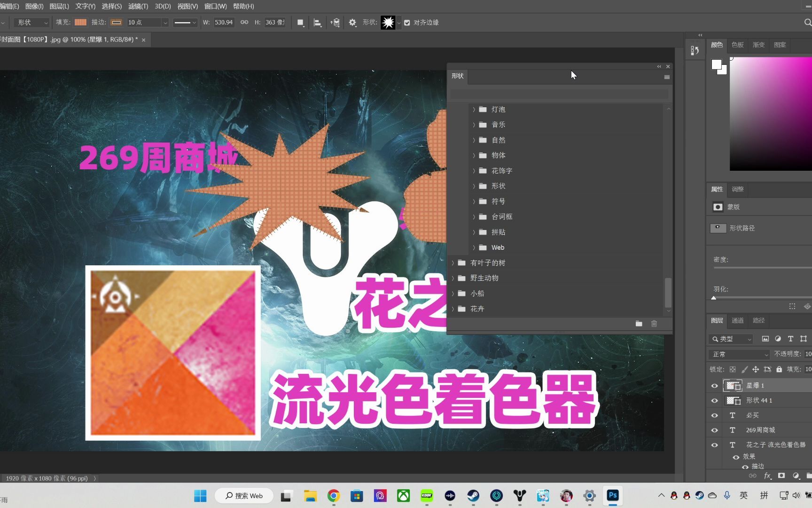Image resolution: width=812 pixels, height=508 pixels.
Task: Hide the 星爆 1 layer
Action: [x=715, y=386]
